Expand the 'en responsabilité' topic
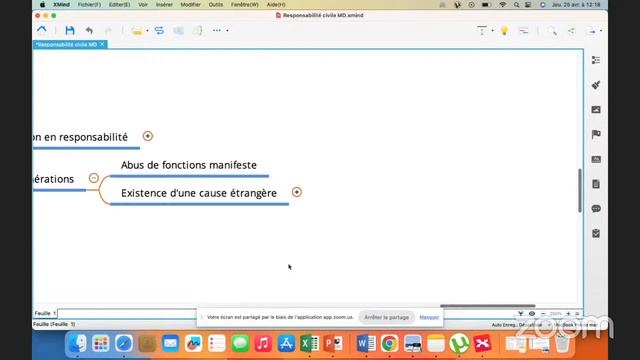The image size is (640, 360). pyautogui.click(x=148, y=136)
